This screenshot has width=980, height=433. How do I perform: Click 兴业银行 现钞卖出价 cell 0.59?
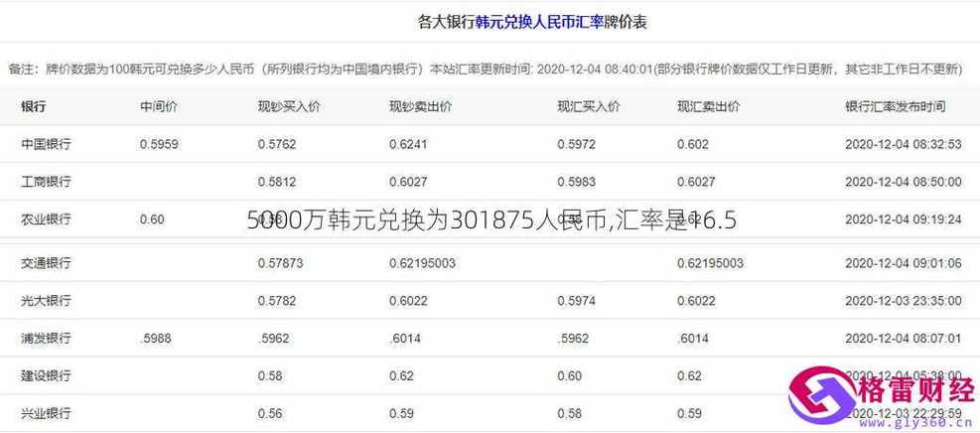pyautogui.click(x=401, y=413)
